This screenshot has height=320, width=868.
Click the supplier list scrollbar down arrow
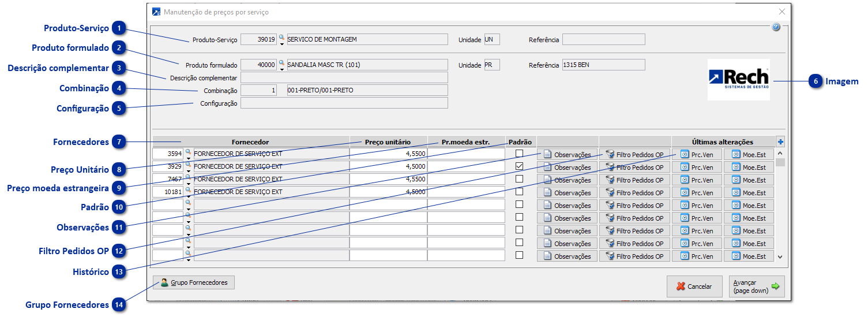click(780, 256)
